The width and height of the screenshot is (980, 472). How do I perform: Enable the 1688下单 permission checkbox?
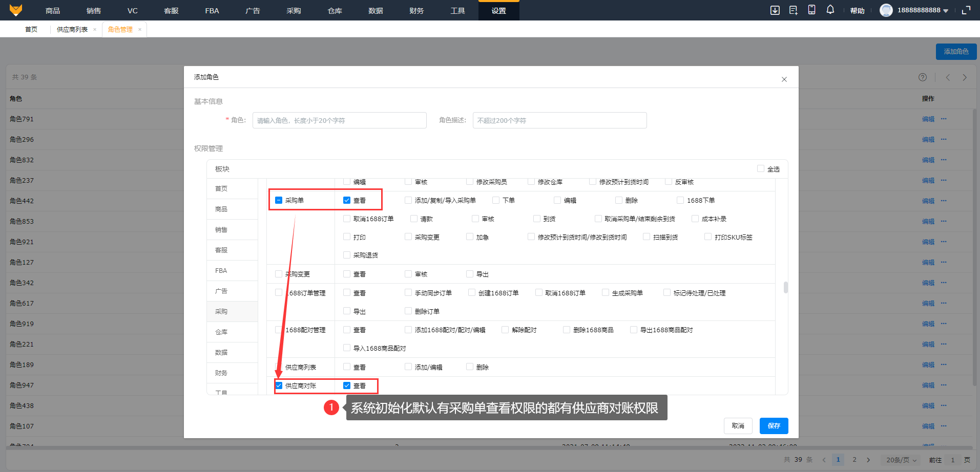tap(680, 200)
